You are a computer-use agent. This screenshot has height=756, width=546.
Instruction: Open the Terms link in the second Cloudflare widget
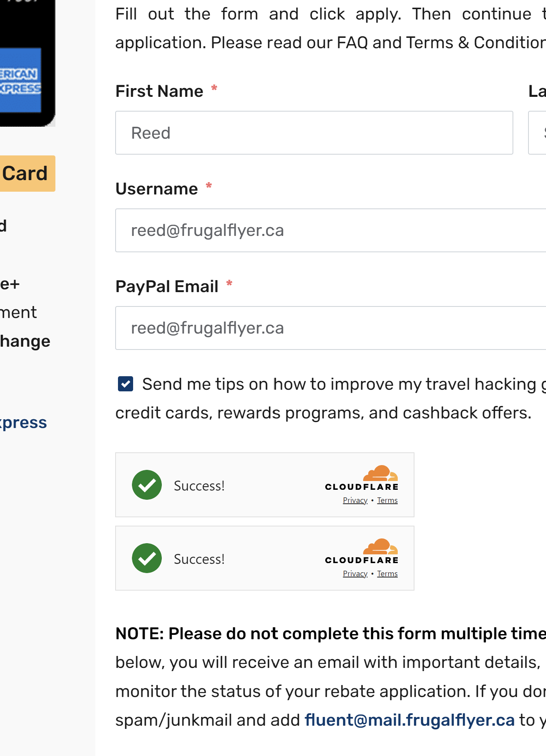(x=387, y=573)
